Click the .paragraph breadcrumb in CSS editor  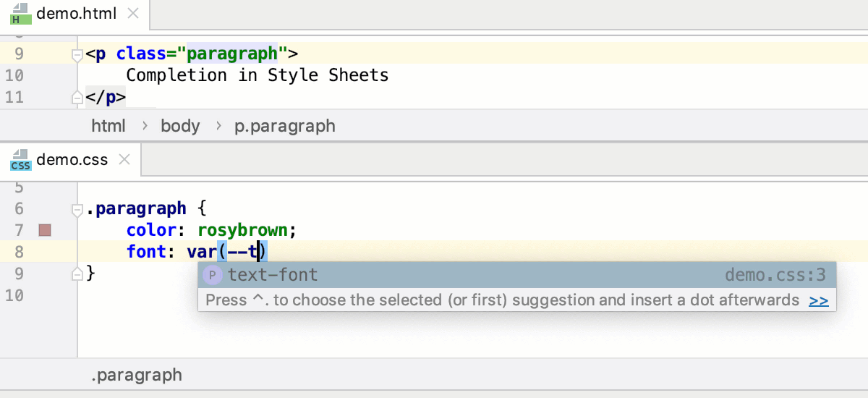pos(137,375)
